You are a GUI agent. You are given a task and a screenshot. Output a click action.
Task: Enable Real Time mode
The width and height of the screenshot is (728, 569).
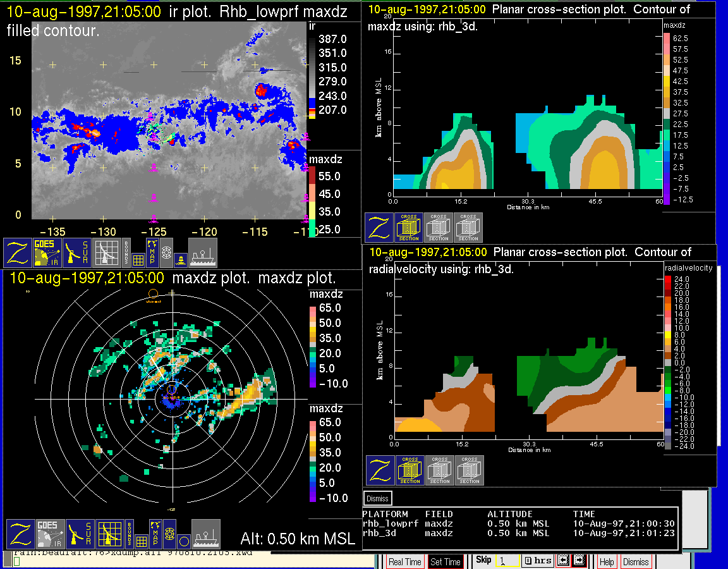point(404,561)
